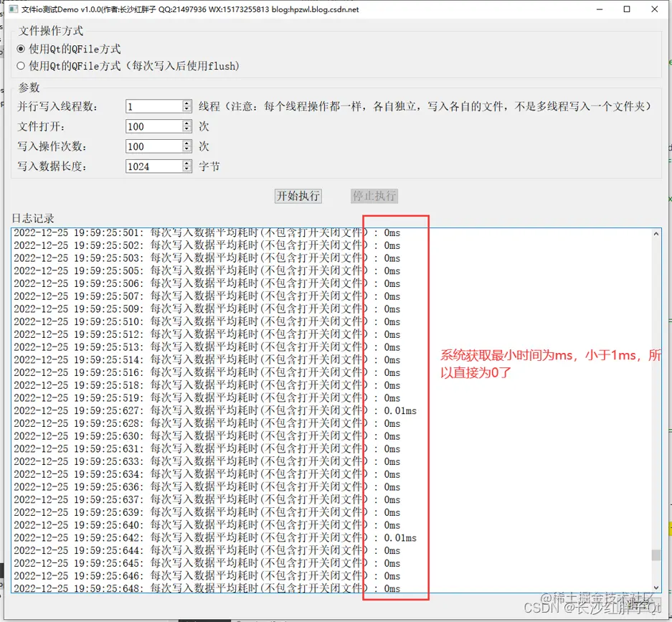Click the log scrollbar up arrow
The height and width of the screenshot is (622, 672).
pos(656,234)
